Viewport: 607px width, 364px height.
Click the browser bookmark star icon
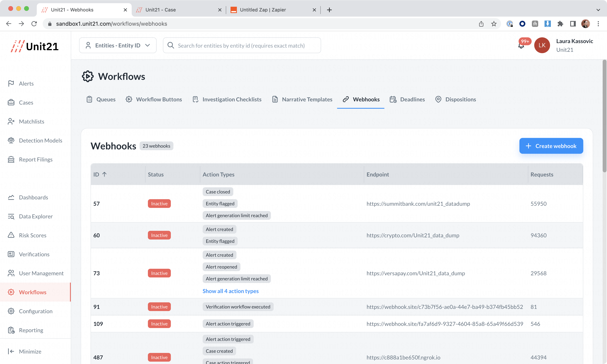coord(494,24)
